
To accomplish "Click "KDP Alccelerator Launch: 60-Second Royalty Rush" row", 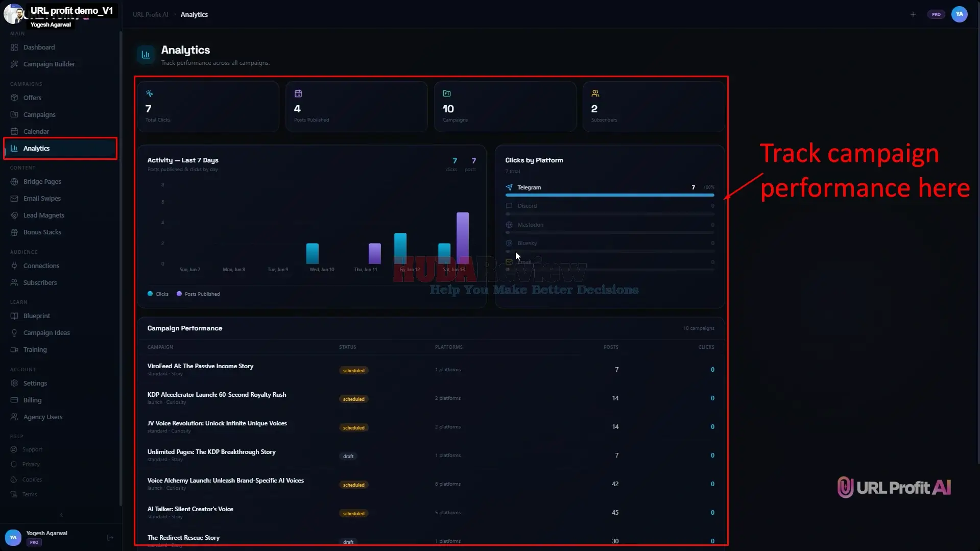I will pyautogui.click(x=431, y=398).
